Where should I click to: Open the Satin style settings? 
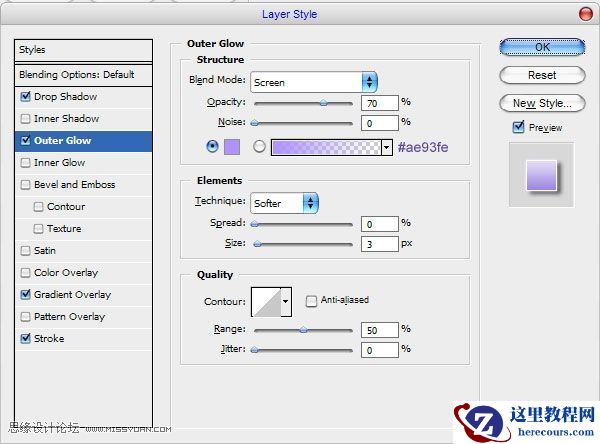point(45,251)
